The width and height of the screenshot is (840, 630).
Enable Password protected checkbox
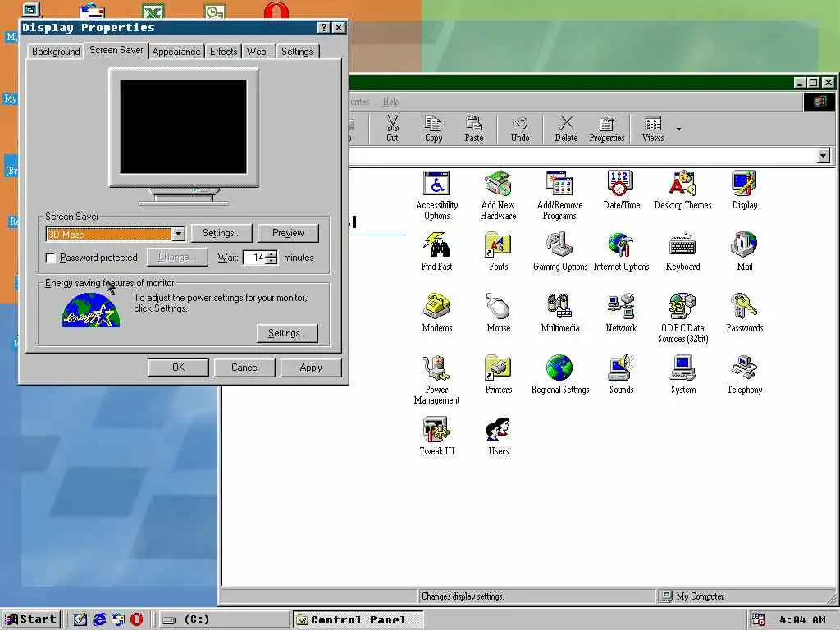[51, 258]
